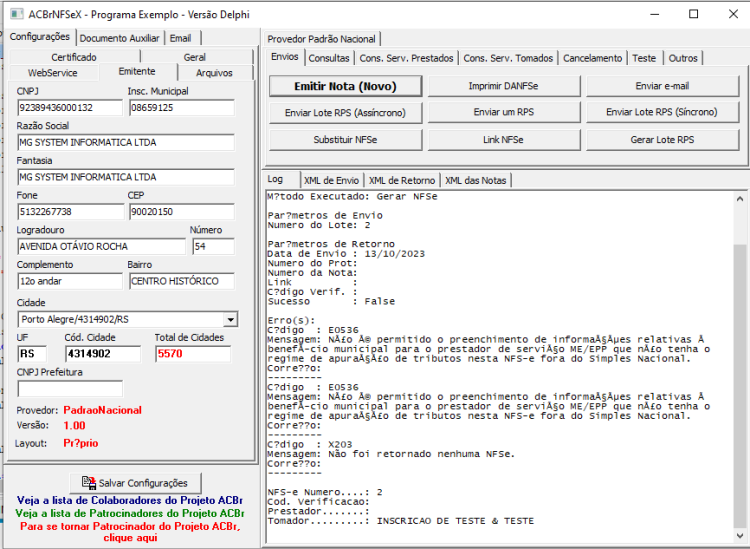Select the Emitente tab

[137, 71]
